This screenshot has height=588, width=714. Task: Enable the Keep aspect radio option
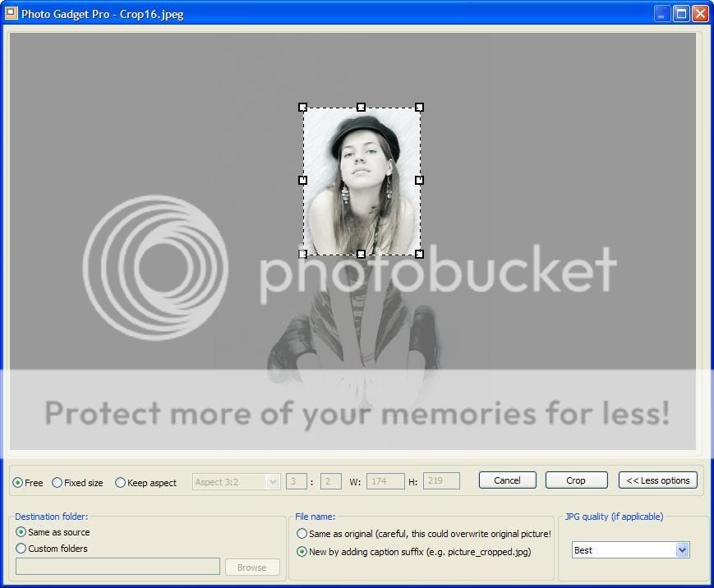121,483
